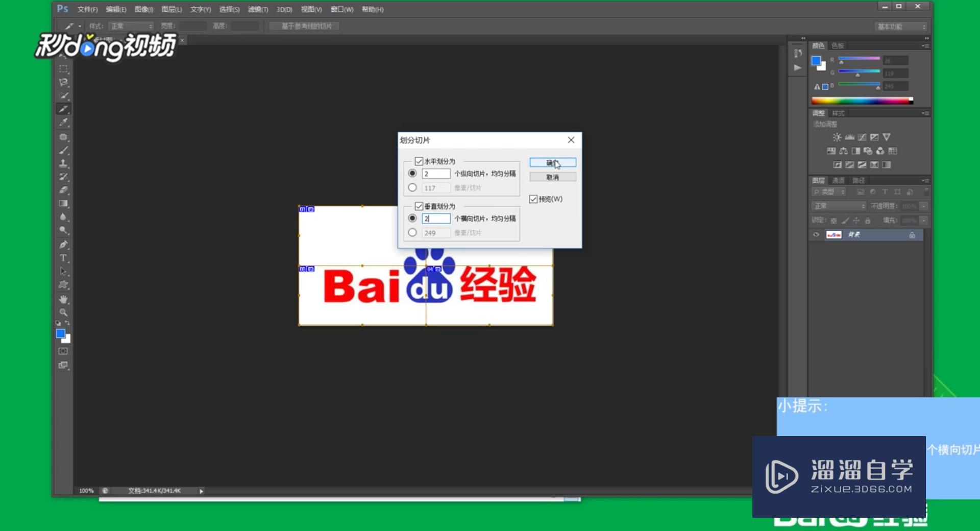Select the Dodge tool
Image resolution: width=980 pixels, height=531 pixels.
(63, 230)
